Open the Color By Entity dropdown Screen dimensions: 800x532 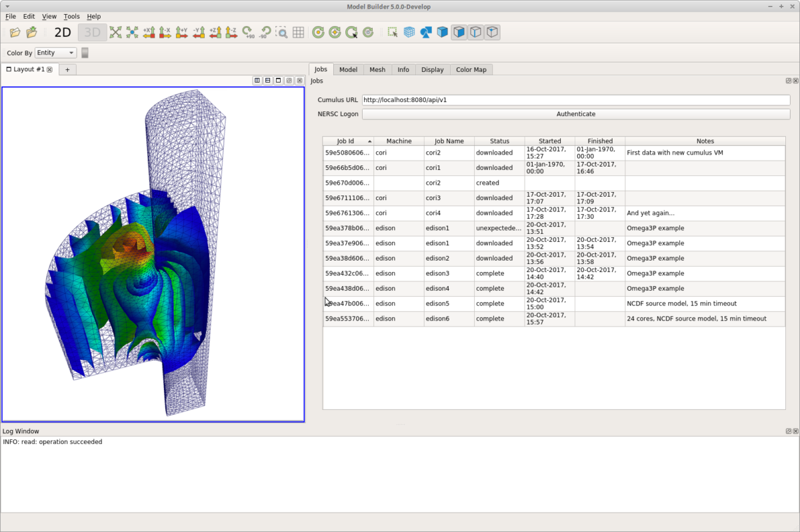coord(55,53)
